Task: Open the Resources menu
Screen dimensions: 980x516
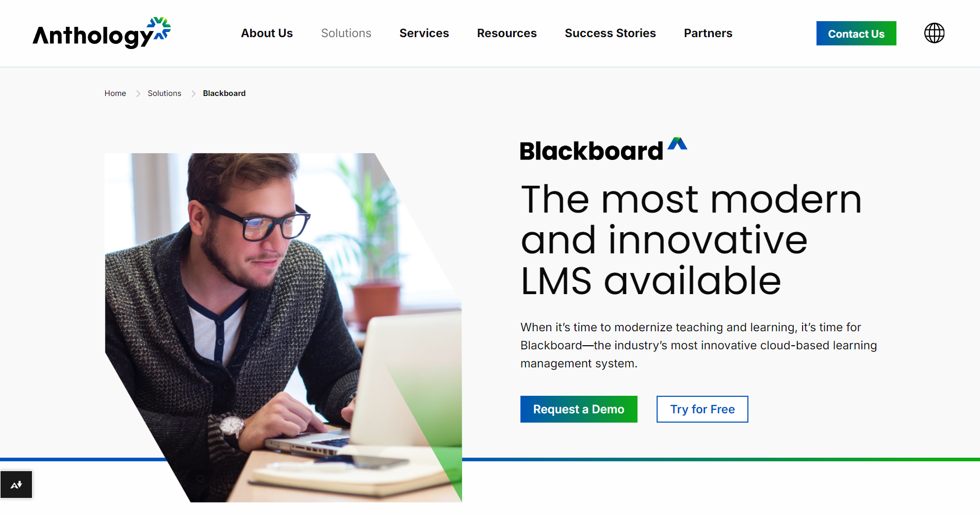Action: [x=507, y=33]
